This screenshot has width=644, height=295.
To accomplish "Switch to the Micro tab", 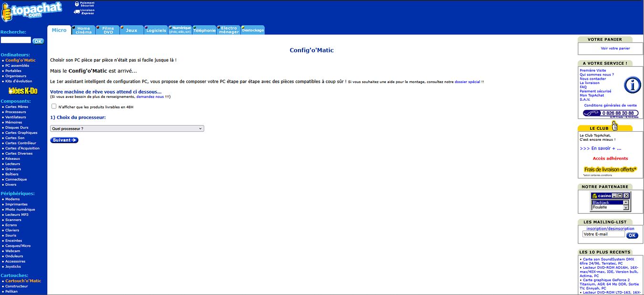I will tap(59, 30).
